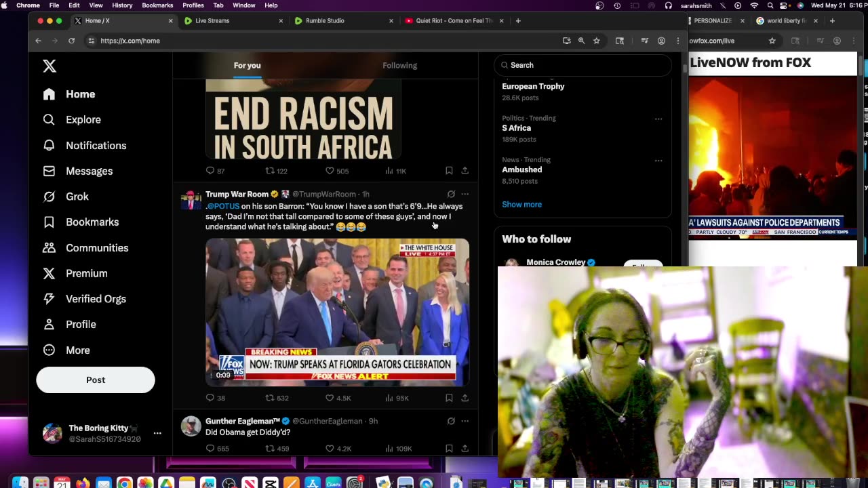Screen dimensions: 868x488
Task: Click the X search field
Action: click(x=583, y=65)
